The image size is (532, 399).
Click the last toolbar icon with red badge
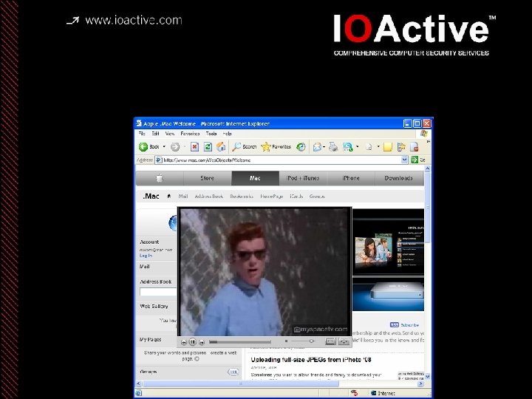click(414, 147)
